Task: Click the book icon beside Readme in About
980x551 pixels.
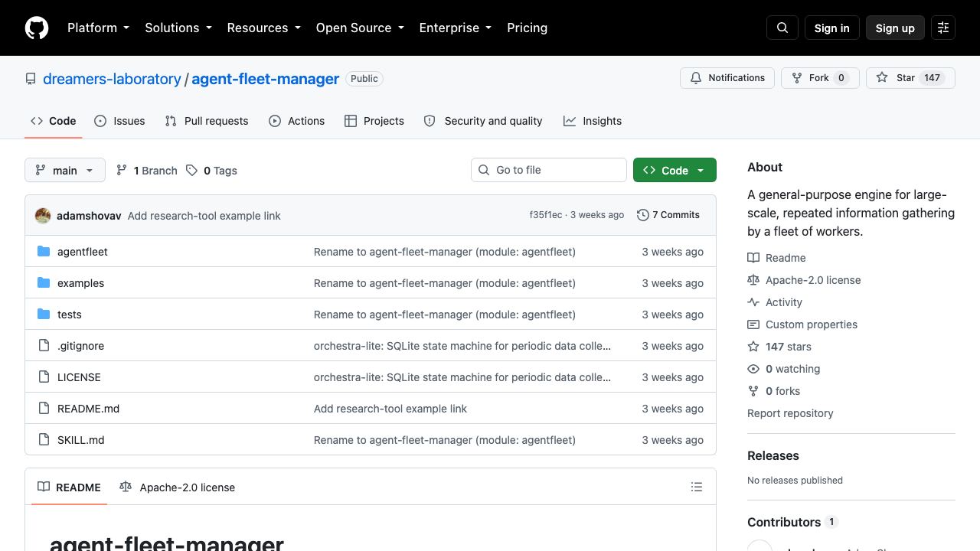Action: point(753,258)
